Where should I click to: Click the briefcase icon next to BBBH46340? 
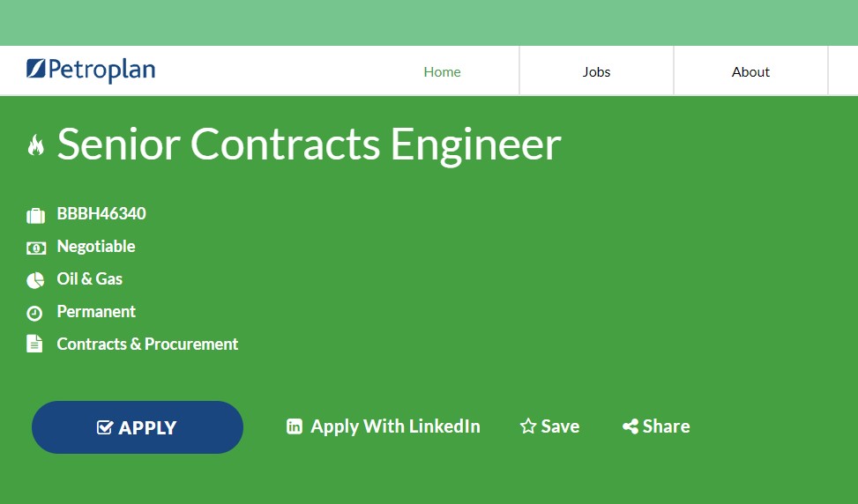35,215
